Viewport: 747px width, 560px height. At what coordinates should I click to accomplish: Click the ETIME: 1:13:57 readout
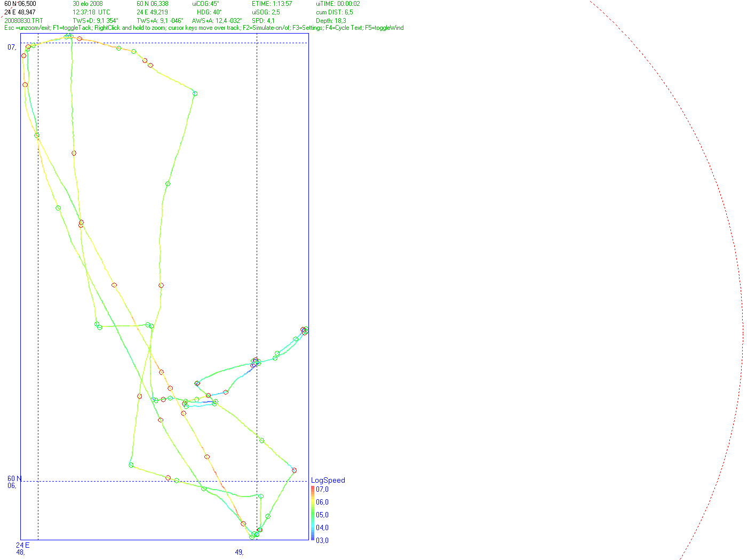272,4
